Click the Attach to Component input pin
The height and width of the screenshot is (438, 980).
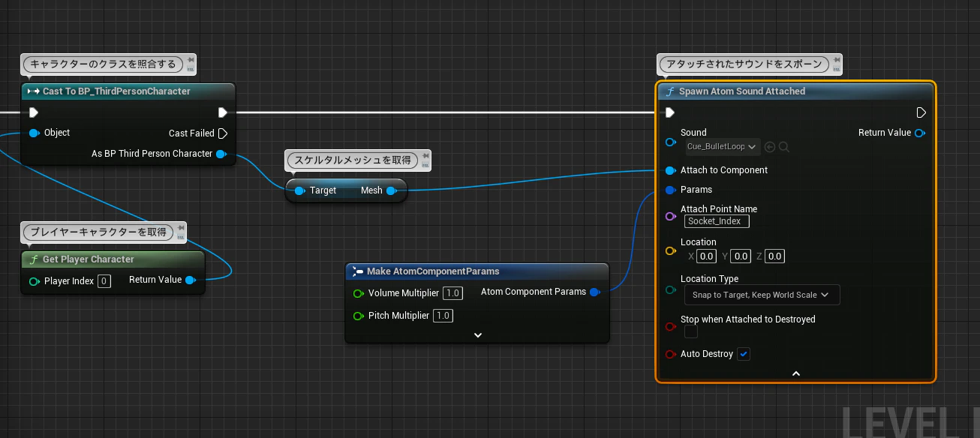tap(670, 171)
